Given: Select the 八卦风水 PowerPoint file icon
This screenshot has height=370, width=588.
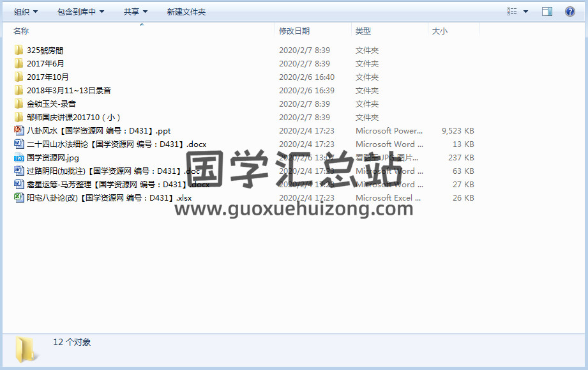Looking at the screenshot, I should (19, 130).
